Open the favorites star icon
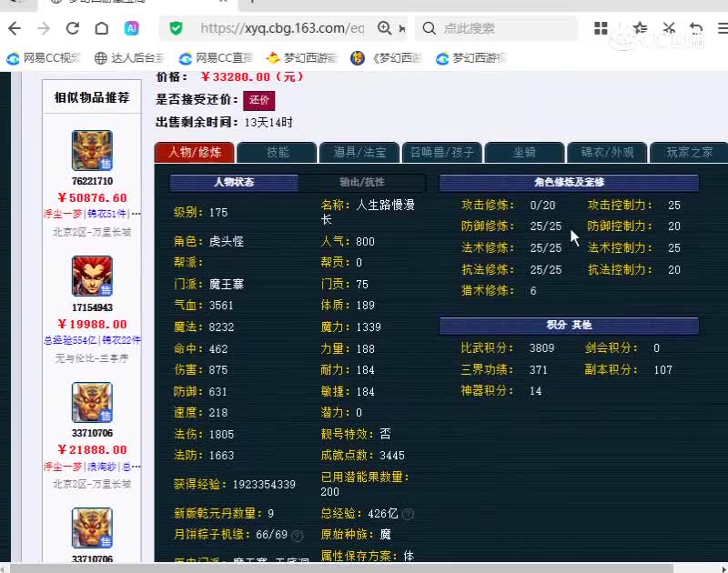Image resolution: width=728 pixels, height=573 pixels. tap(640, 28)
